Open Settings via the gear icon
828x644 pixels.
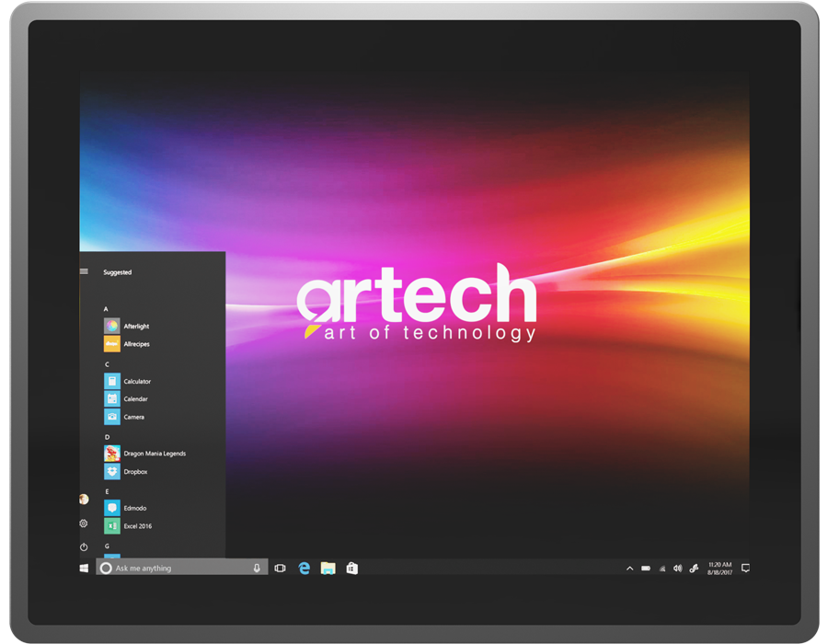tap(84, 523)
